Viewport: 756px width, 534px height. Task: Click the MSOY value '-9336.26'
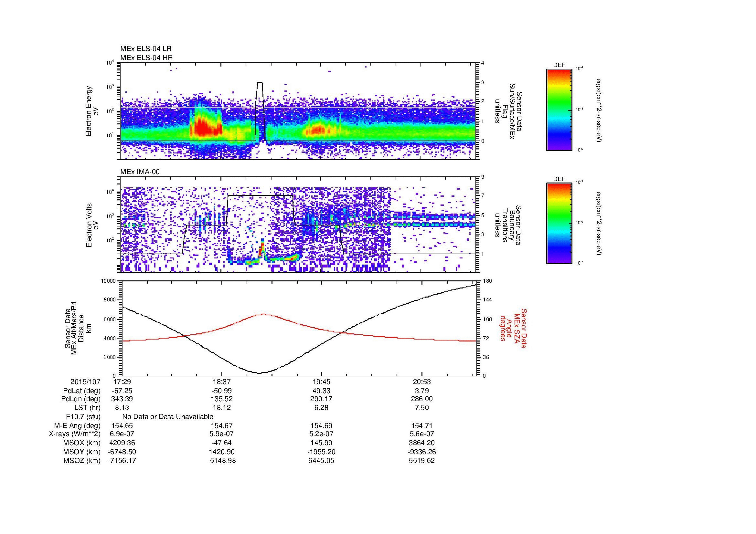pos(422,452)
